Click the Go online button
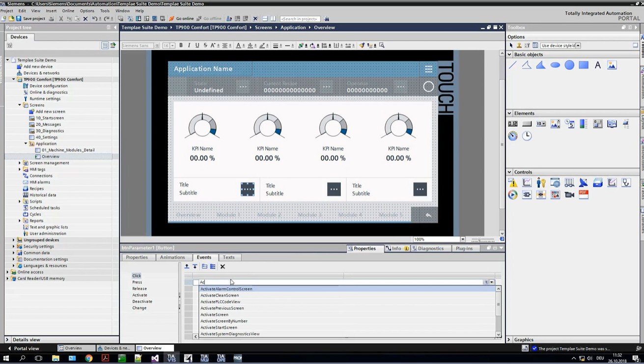This screenshot has height=364, width=644. 181,19
